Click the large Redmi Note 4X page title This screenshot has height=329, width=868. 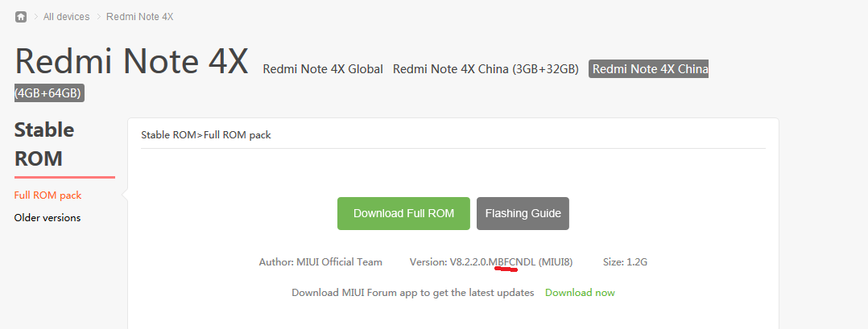(131, 62)
